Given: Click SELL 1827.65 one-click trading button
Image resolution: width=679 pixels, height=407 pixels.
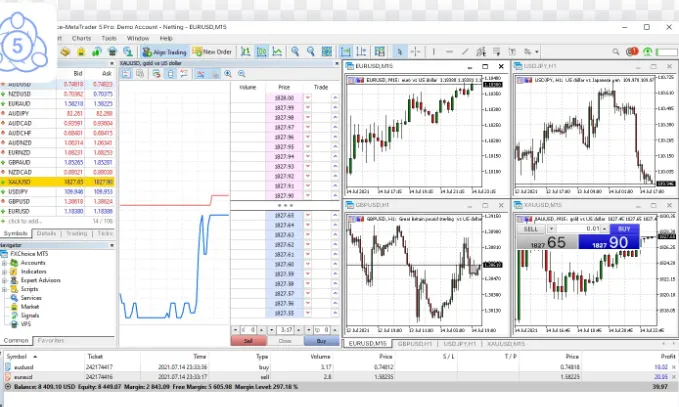Looking at the screenshot, I should pyautogui.click(x=547, y=242).
